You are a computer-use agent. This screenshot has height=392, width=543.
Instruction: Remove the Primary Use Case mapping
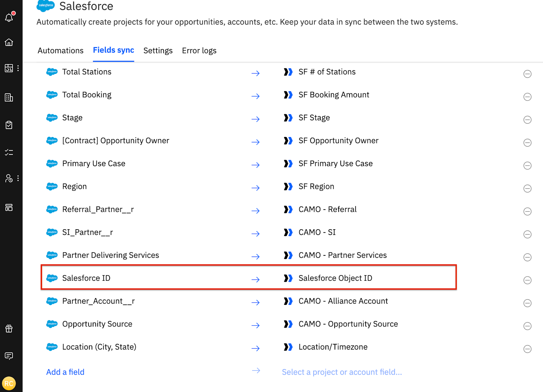click(527, 165)
